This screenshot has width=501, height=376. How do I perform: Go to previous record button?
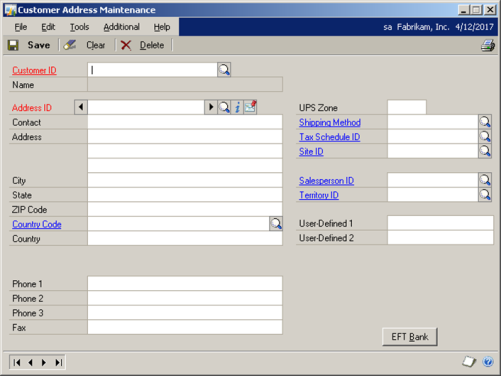(30, 362)
